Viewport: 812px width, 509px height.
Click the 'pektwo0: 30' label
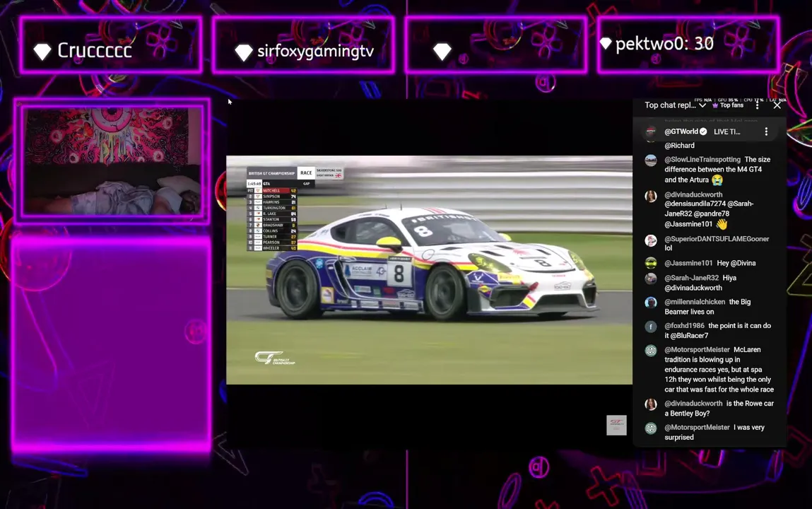coord(664,44)
